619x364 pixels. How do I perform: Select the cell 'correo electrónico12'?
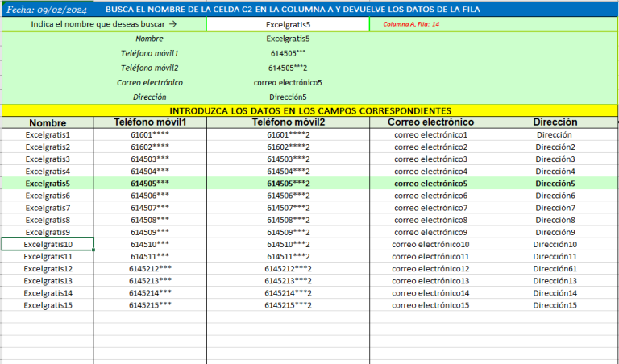point(430,269)
